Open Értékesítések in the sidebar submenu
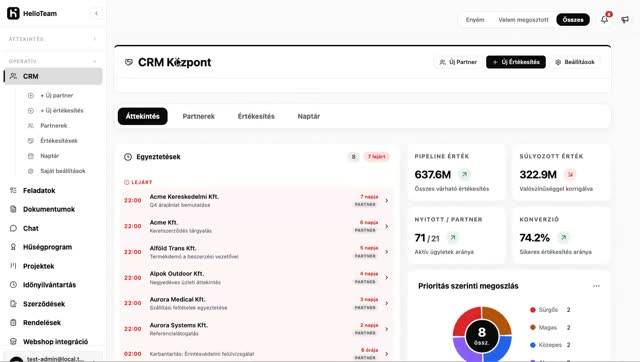The height and width of the screenshot is (362, 640). coord(59,141)
